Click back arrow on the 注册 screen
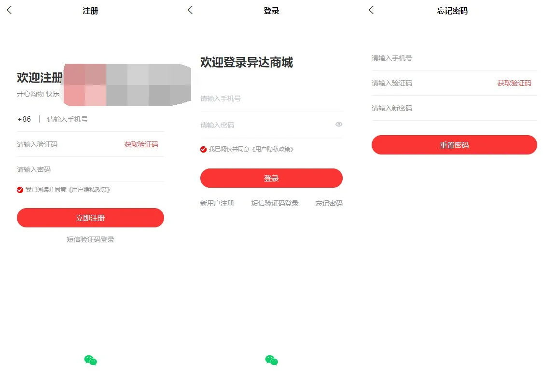 9,10
